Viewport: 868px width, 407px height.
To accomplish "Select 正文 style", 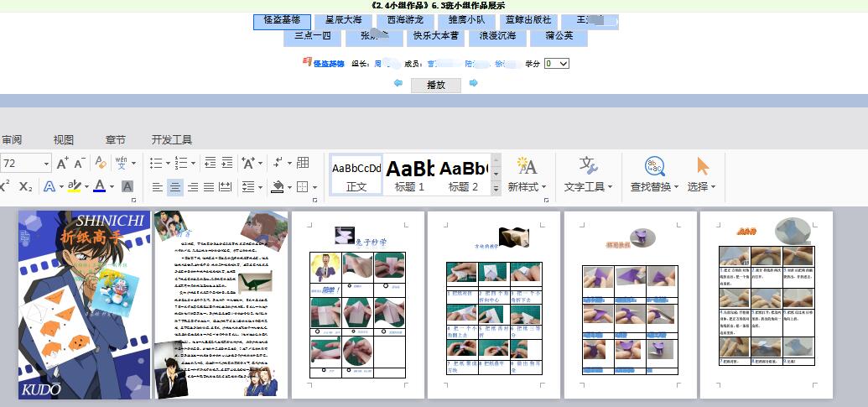I will click(x=356, y=175).
